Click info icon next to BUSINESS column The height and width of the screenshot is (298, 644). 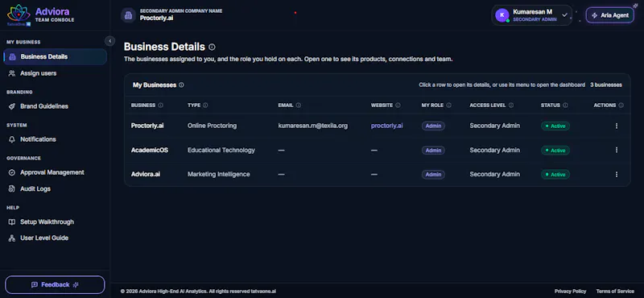pyautogui.click(x=160, y=106)
